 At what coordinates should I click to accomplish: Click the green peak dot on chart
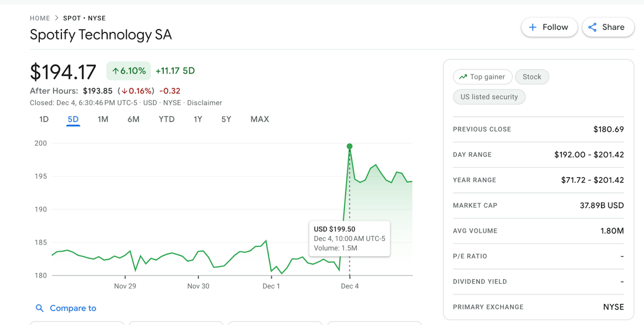[350, 146]
